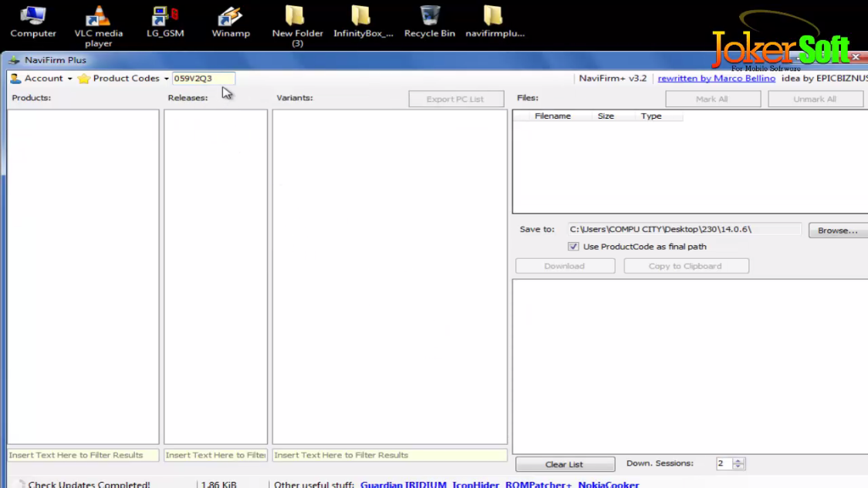Open the rewritten by Marco Bellino link
The height and width of the screenshot is (488, 868).
tap(716, 79)
